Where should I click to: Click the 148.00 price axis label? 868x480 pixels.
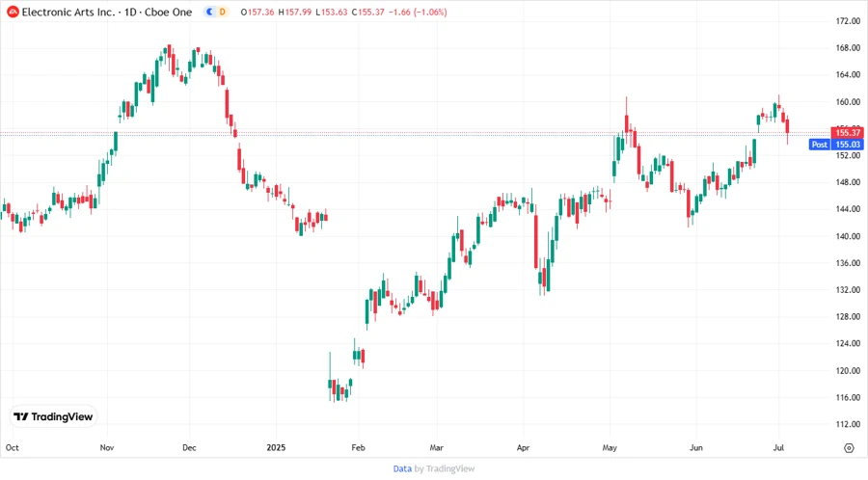coord(848,182)
